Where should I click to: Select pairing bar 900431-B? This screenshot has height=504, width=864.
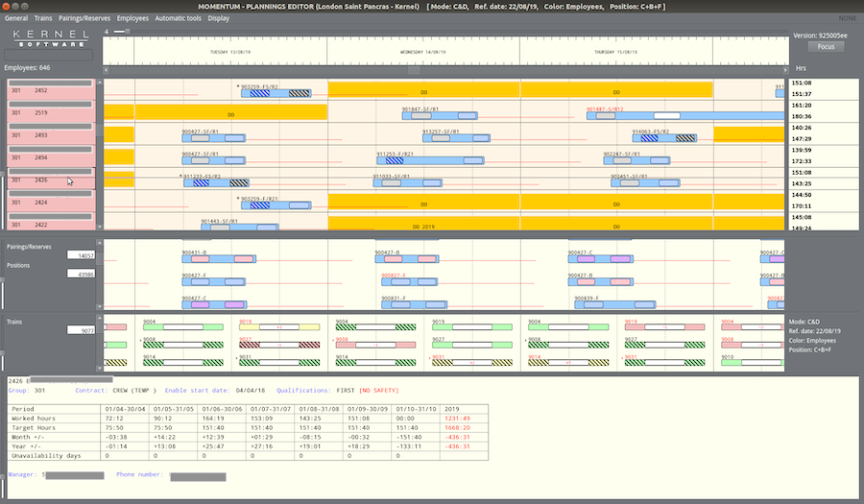coord(219,259)
